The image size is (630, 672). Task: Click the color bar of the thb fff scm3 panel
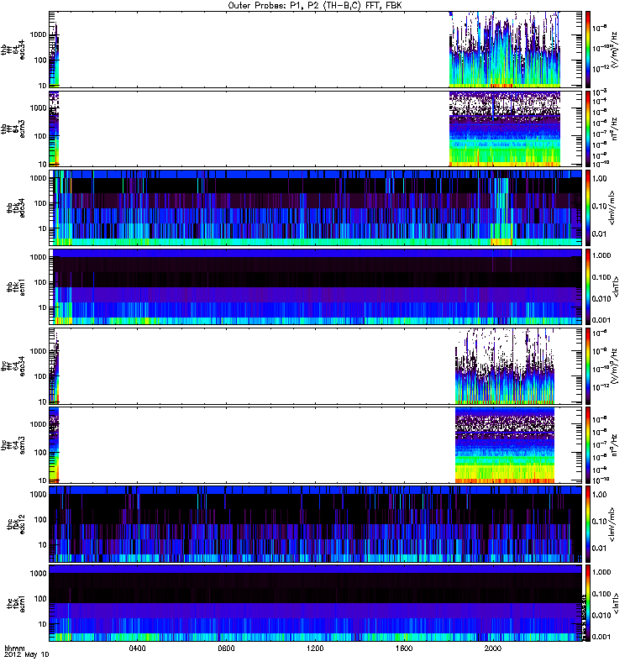tap(588, 129)
